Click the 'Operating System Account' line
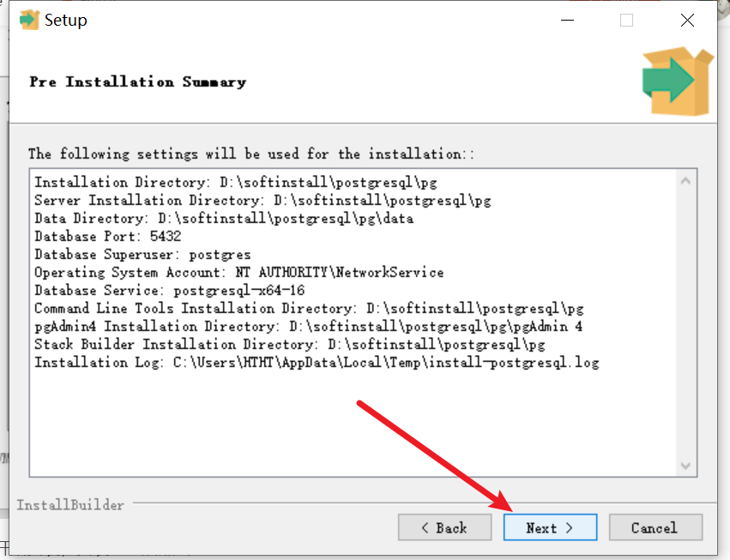Screen dimensions: 730x560 tap(238, 273)
